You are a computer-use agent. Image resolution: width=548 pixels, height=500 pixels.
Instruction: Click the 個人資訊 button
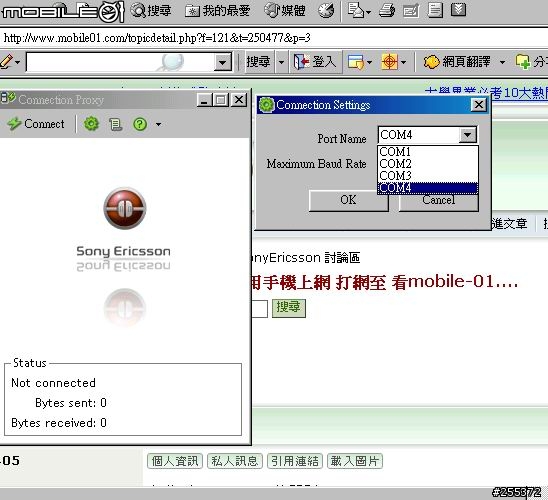click(x=175, y=461)
